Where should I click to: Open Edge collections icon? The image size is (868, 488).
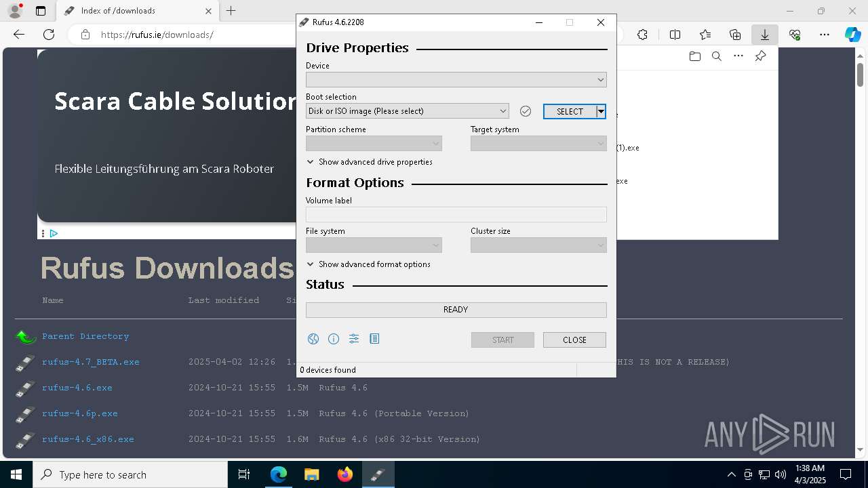click(735, 35)
